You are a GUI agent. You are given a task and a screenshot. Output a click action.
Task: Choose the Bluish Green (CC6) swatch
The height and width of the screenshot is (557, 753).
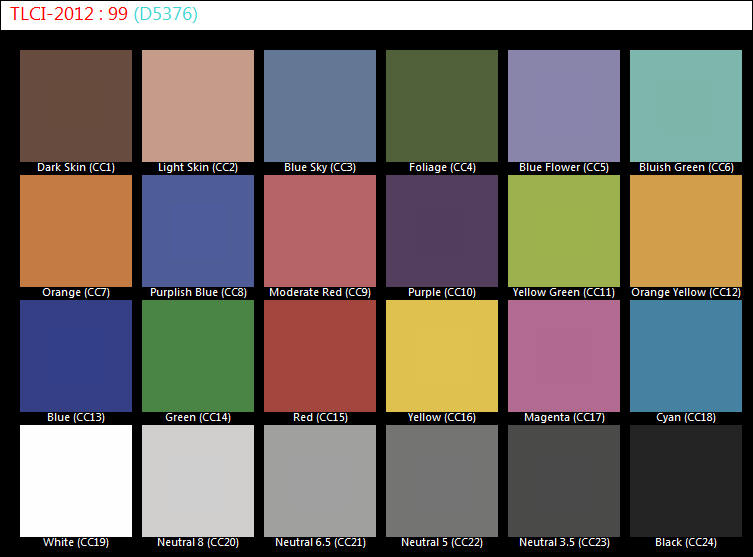[686, 106]
